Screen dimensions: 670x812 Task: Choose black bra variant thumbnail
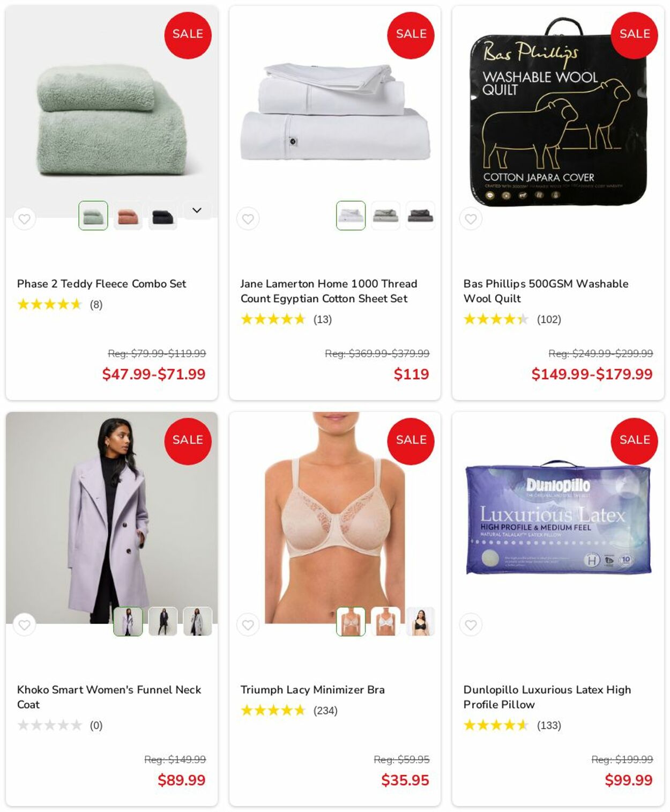420,622
